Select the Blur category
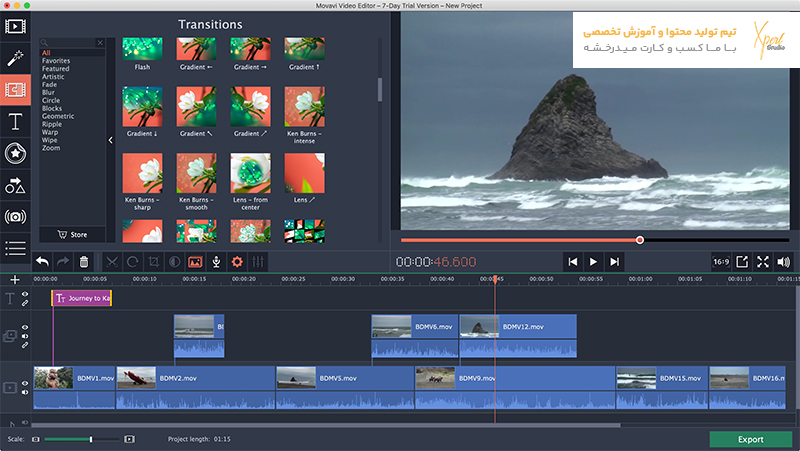Image resolution: width=800 pixels, height=451 pixels. pyautogui.click(x=48, y=92)
